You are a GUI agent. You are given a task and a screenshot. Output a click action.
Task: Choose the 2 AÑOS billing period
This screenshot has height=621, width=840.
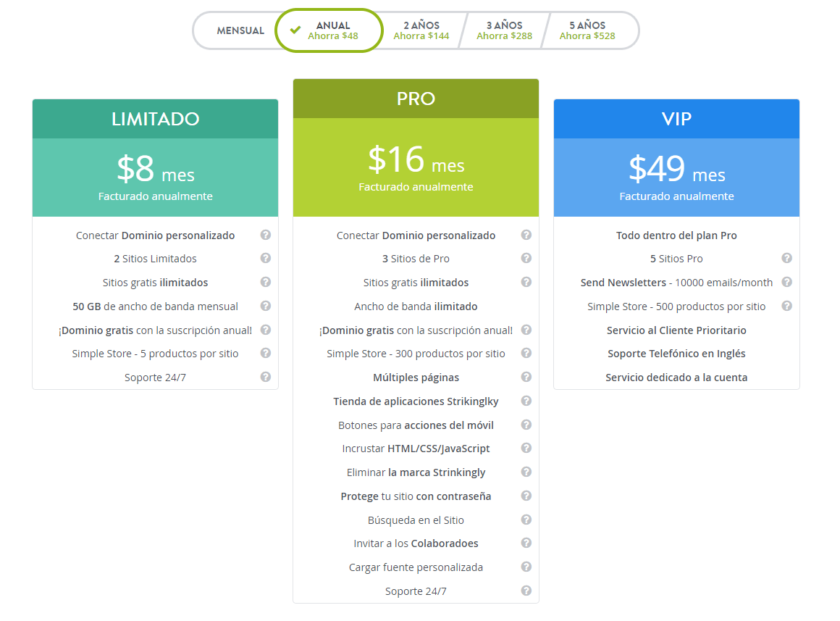[421, 30]
